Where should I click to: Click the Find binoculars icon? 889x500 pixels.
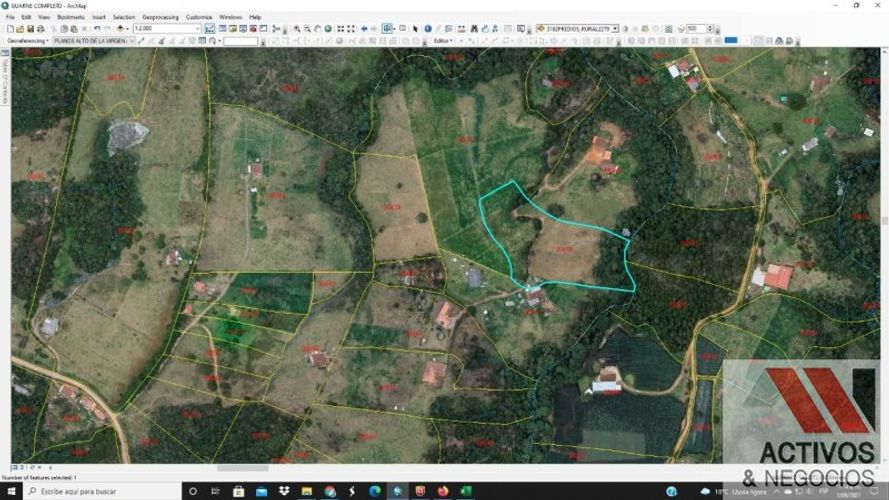point(474,28)
